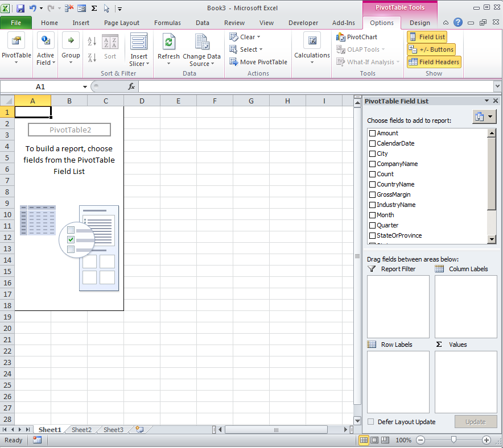Go to the first sheet using tab navigation arrow

(x=5, y=429)
